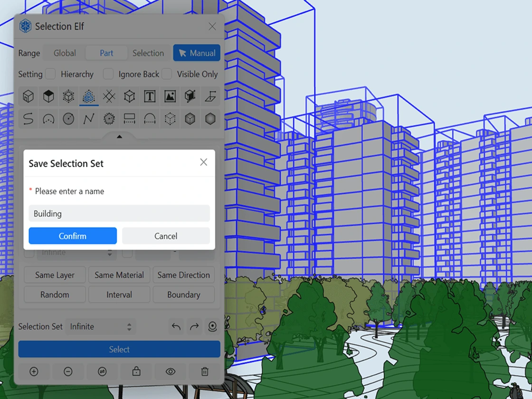The height and width of the screenshot is (399, 532).
Task: Click the circled plus add icon
Action: (x=34, y=371)
